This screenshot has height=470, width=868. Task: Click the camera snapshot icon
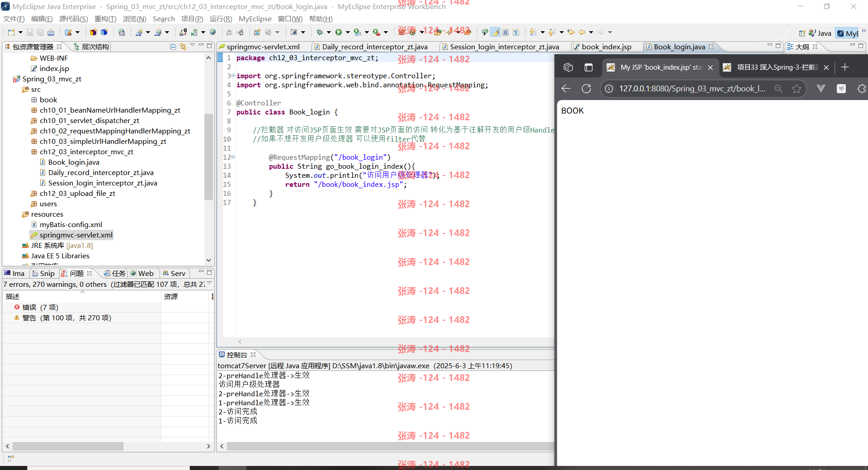[294, 32]
